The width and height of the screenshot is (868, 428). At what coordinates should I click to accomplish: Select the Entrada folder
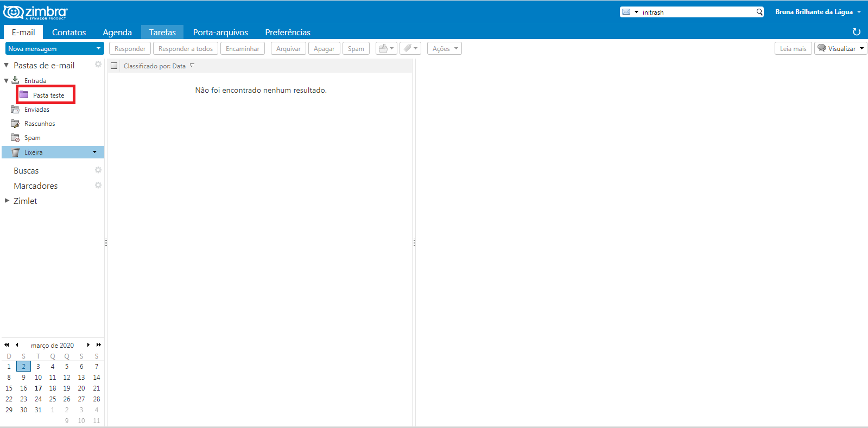(x=35, y=81)
